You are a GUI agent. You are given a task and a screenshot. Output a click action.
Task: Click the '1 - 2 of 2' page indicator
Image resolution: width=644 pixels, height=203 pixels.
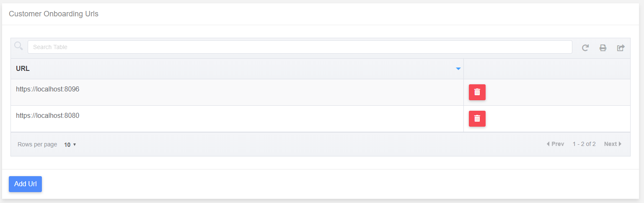point(584,144)
